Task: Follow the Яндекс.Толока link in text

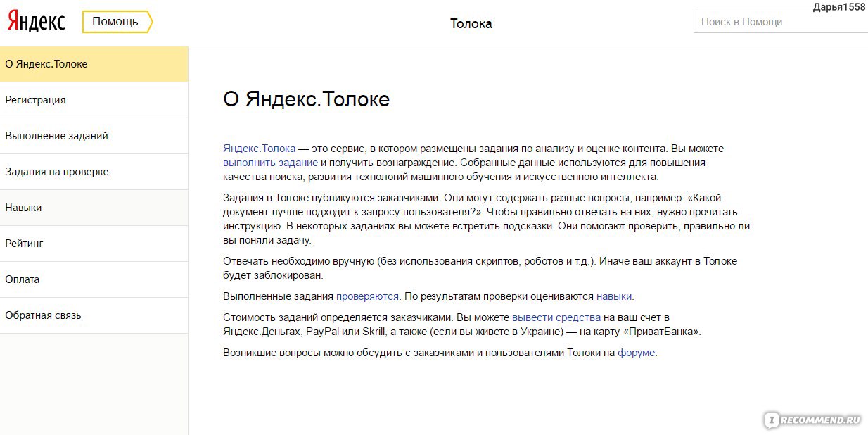Action: (x=259, y=149)
